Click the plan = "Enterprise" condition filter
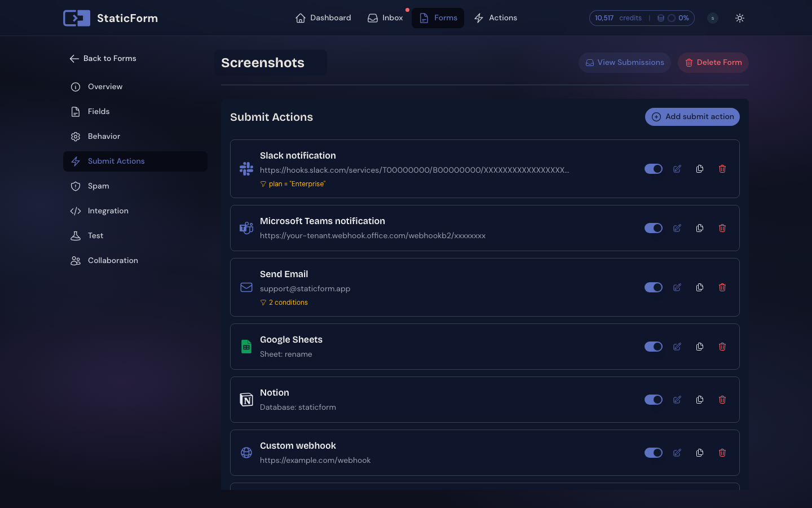812x508 pixels. pos(293,184)
